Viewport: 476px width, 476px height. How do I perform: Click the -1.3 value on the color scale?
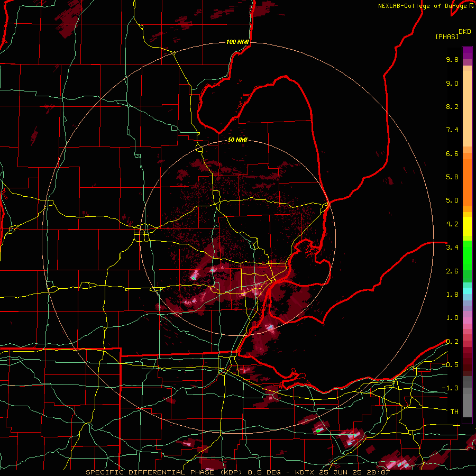(x=450, y=388)
